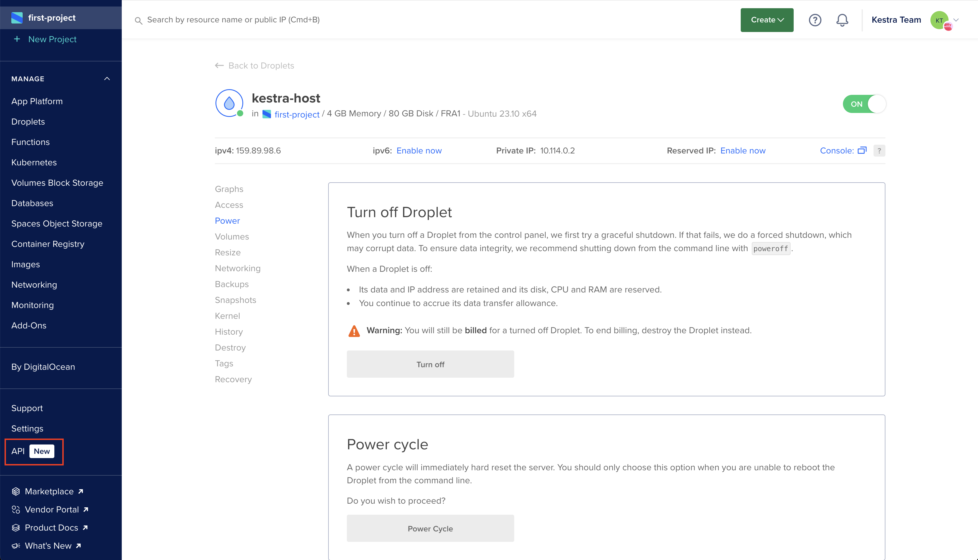978x560 pixels.
Task: Select API from the left sidebar
Action: tap(18, 450)
